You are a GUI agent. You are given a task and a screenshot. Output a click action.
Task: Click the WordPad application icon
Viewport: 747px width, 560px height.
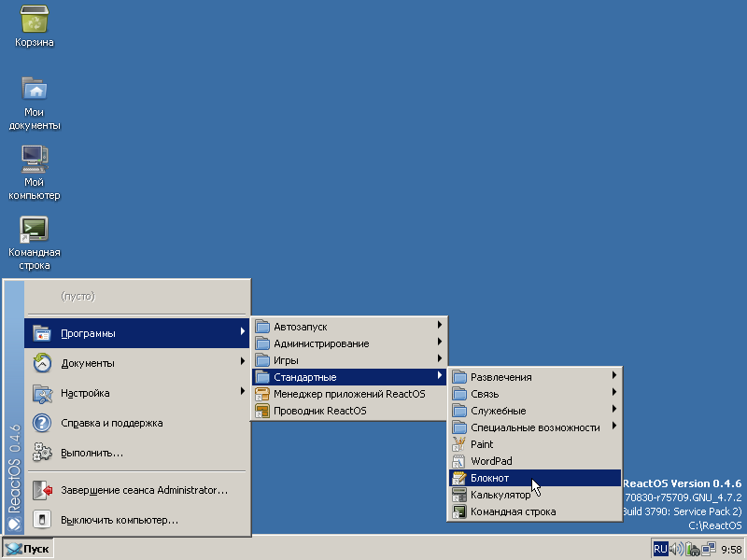point(459,461)
